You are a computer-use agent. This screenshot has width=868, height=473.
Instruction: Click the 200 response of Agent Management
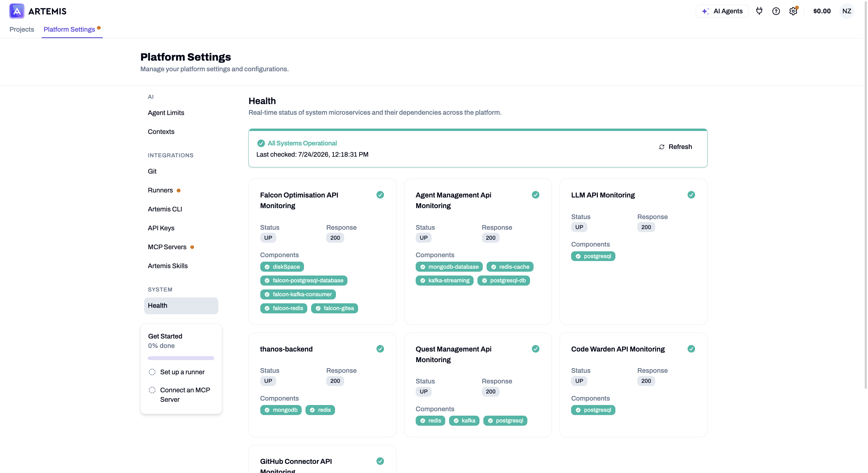pos(491,238)
